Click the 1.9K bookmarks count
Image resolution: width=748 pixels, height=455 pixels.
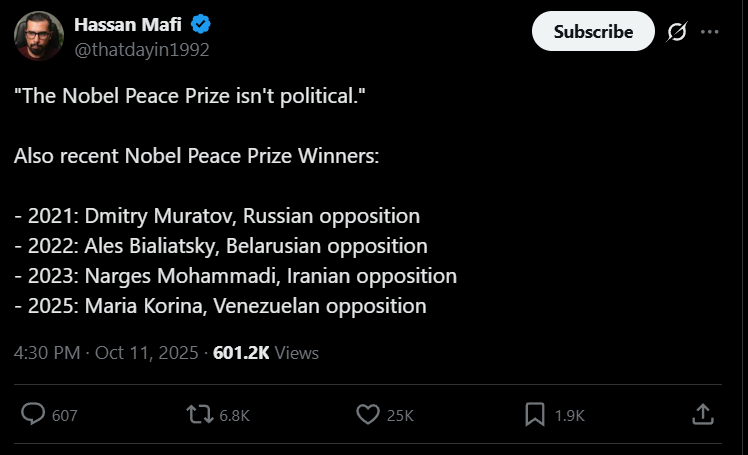click(x=569, y=415)
